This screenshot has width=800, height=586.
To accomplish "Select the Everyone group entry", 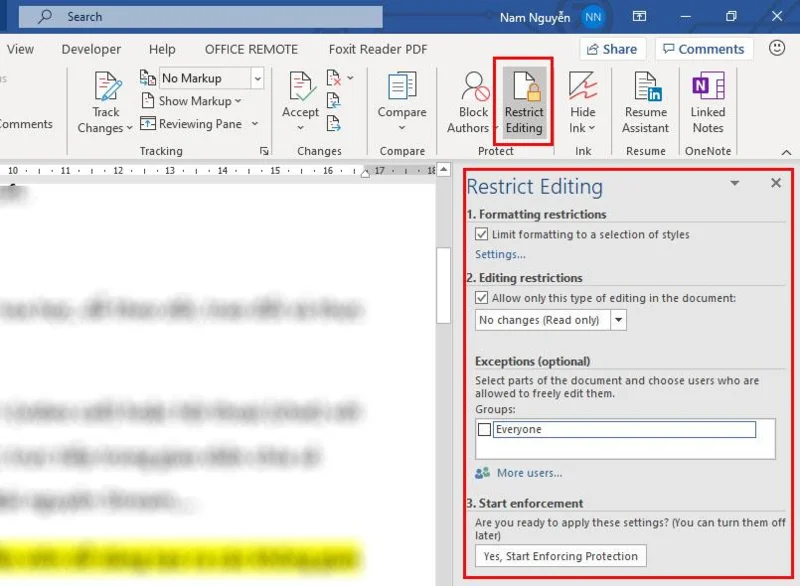I will click(x=624, y=429).
